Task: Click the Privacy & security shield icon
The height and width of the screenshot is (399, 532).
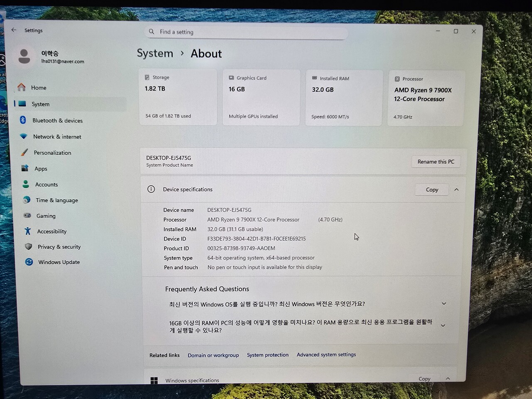Action: [x=28, y=246]
